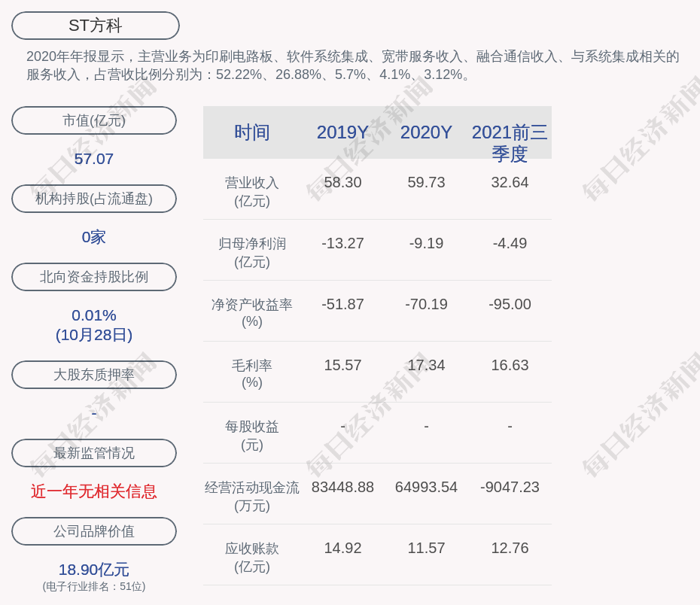Image resolution: width=700 pixels, height=605 pixels.
Task: Select the 营业收入(亿元) row label
Action: (252, 192)
